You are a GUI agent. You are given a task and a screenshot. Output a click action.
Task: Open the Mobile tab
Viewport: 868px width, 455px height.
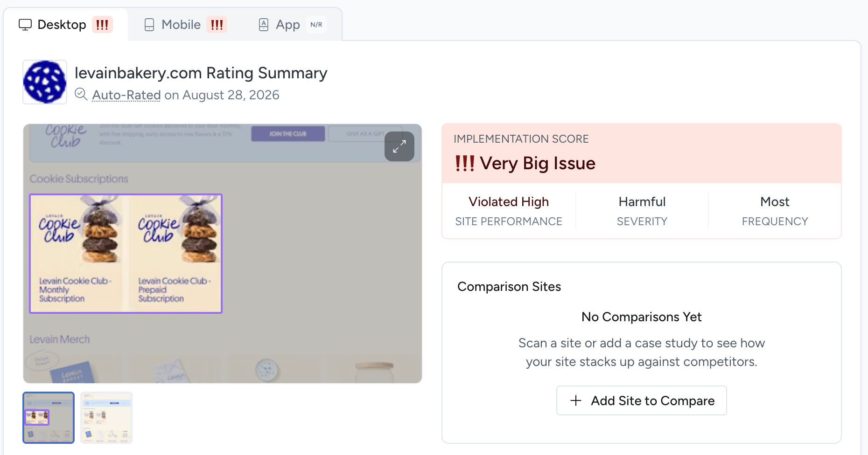point(185,25)
